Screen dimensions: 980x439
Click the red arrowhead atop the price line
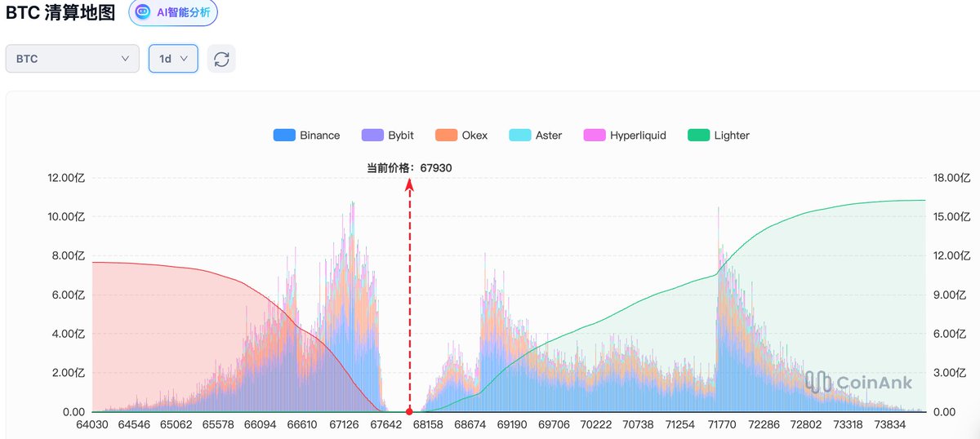pos(409,184)
